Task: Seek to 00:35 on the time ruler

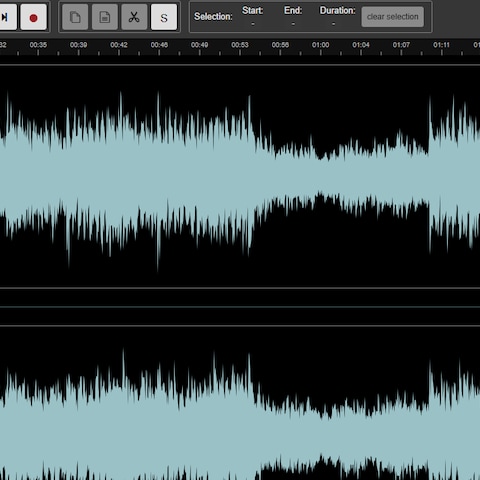Action: click(38, 45)
